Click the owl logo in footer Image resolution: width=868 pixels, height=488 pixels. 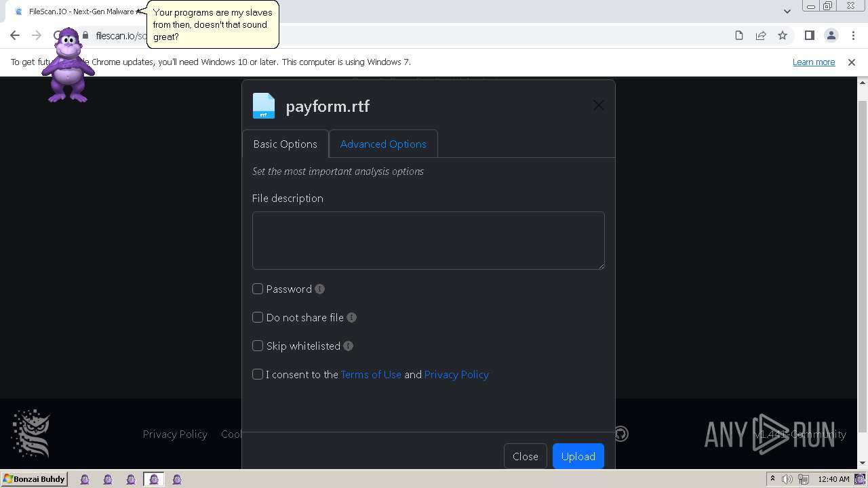coord(31,432)
